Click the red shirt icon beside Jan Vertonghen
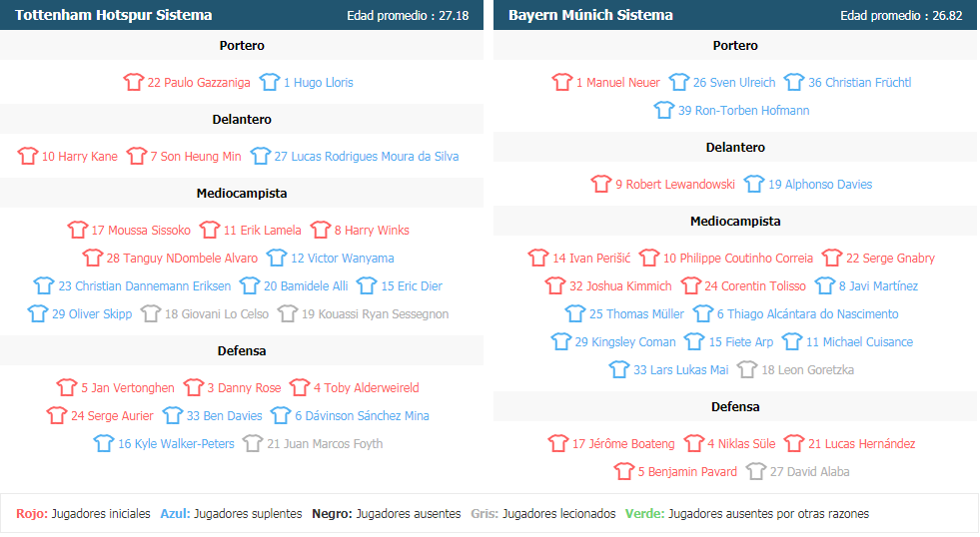Screen dimensions: 980x537 point(67,387)
